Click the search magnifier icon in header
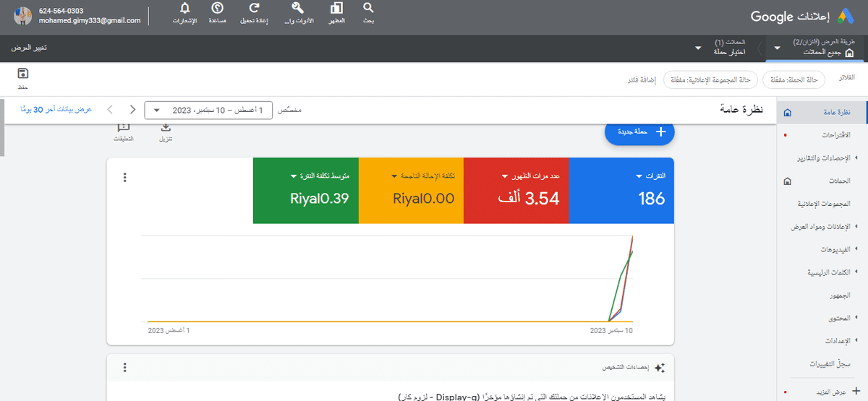Image resolution: width=868 pixels, height=401 pixels. click(x=368, y=9)
